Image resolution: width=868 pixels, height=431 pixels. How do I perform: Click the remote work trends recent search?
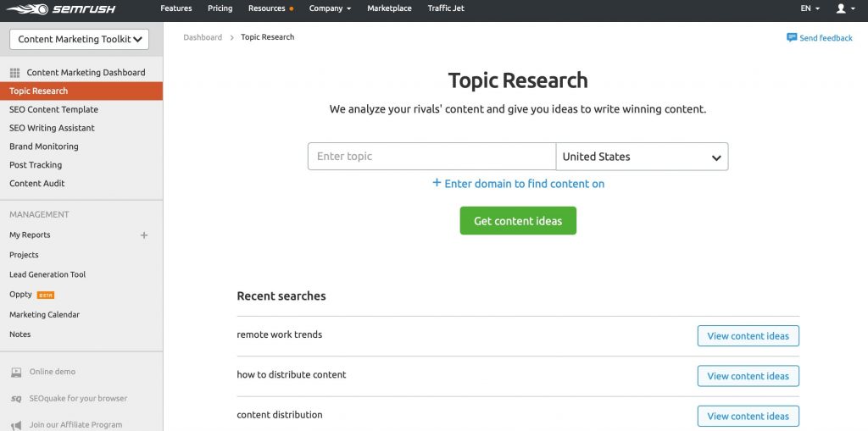[280, 334]
